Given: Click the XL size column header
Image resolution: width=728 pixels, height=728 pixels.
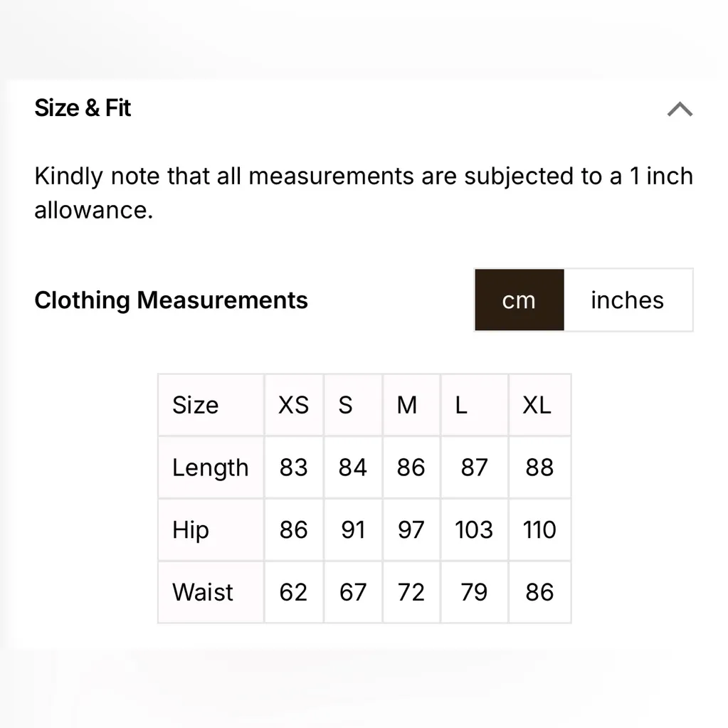Looking at the screenshot, I should pyautogui.click(x=537, y=405).
